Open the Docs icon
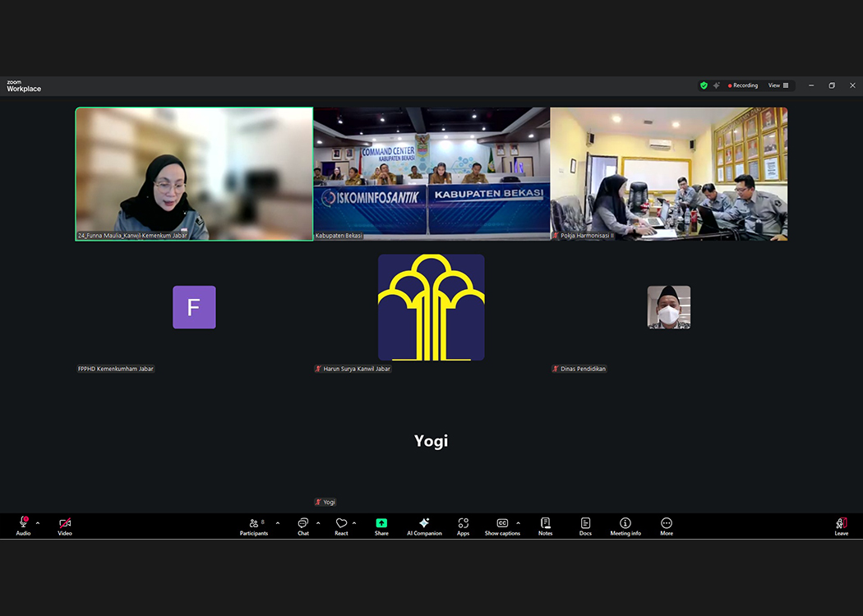Viewport: 863px width, 616px height. tap(585, 524)
